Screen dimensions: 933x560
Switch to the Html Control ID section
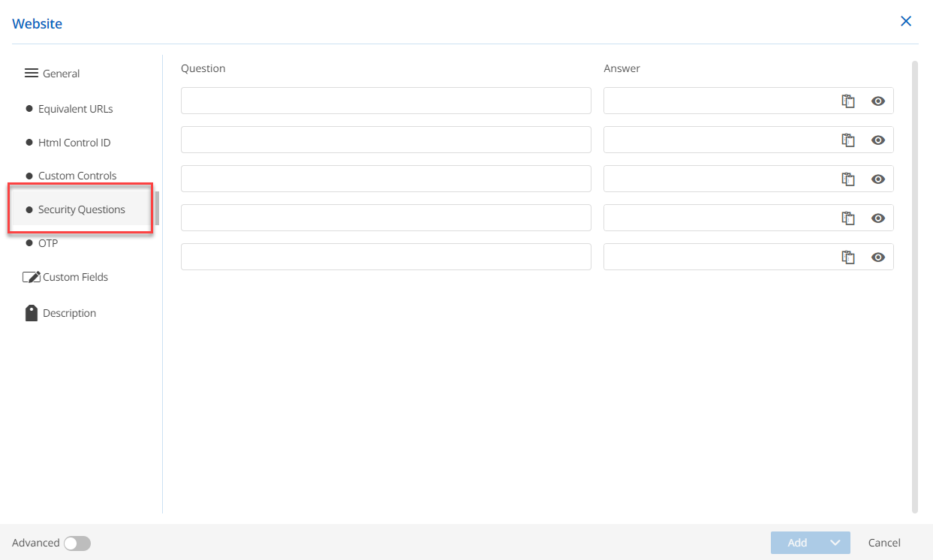pyautogui.click(x=74, y=142)
